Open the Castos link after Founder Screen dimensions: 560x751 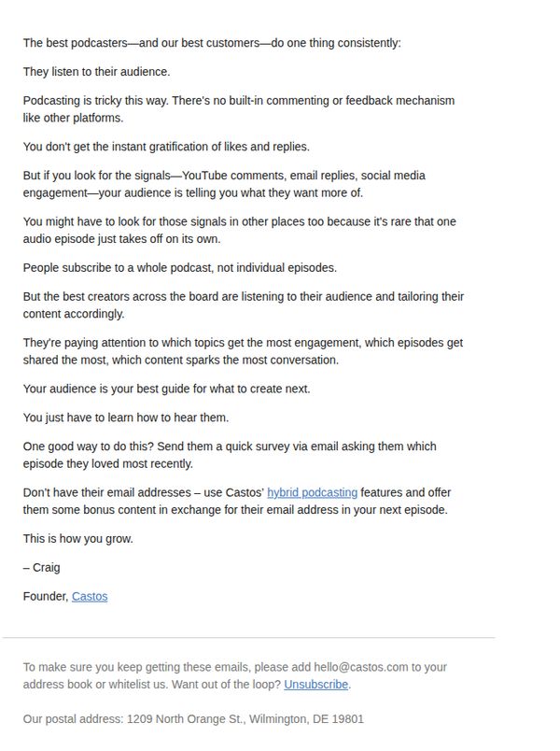click(90, 596)
